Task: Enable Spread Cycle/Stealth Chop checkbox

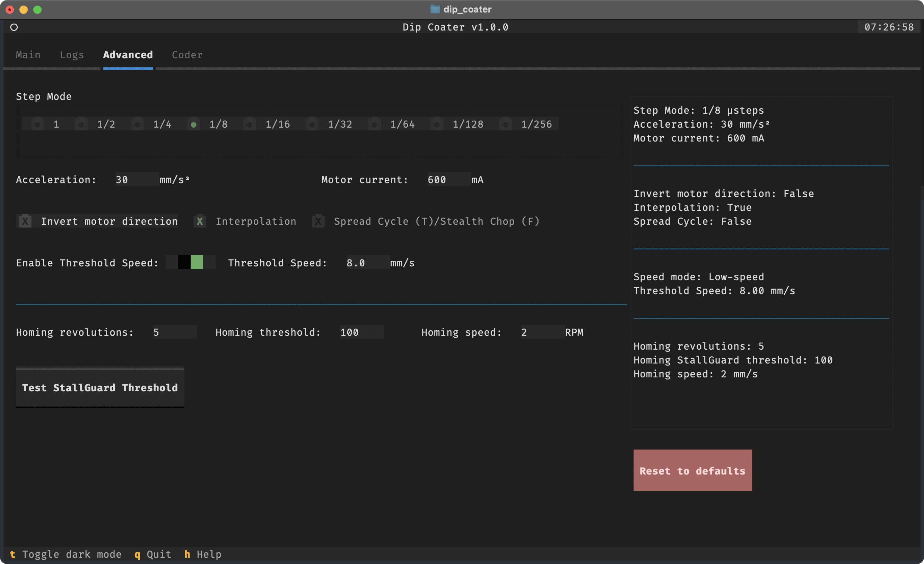Action: pyautogui.click(x=426, y=221)
